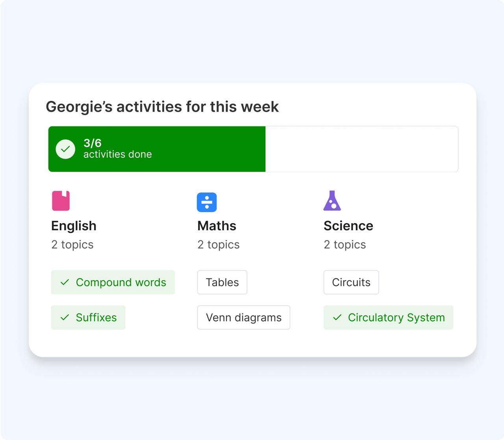Screen dimensions: 504x440
Task: Select the Science subject heading
Action: [x=348, y=226]
